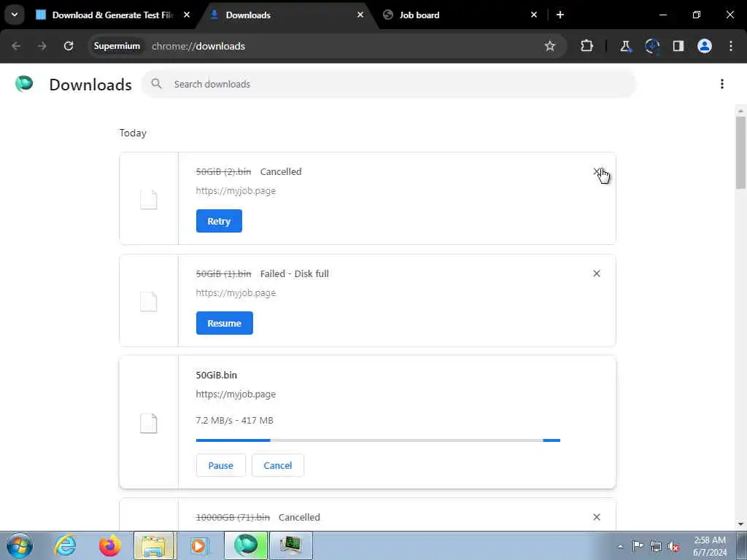
Task: Remove 50GiB (2).bin from the list
Action: coord(597,171)
